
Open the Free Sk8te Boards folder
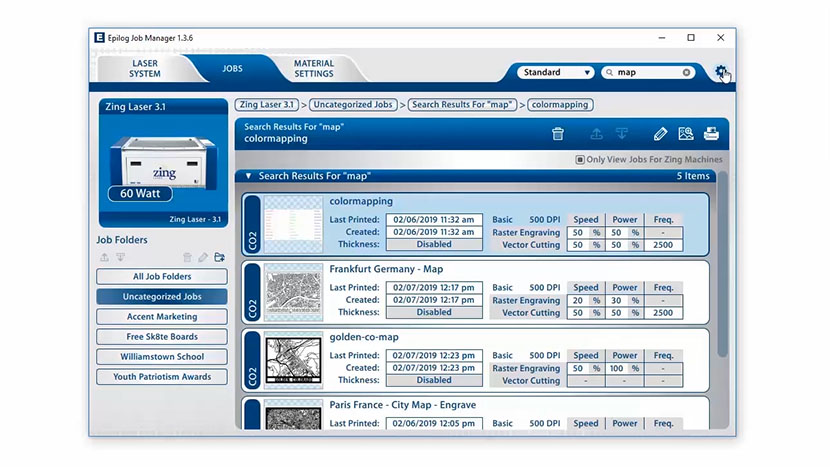(162, 337)
